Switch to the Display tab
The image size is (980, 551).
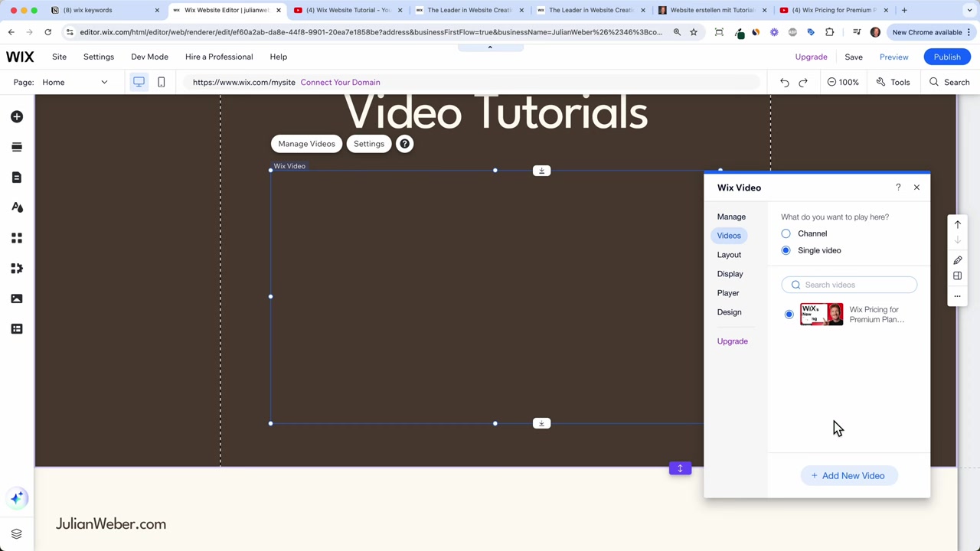[730, 274]
